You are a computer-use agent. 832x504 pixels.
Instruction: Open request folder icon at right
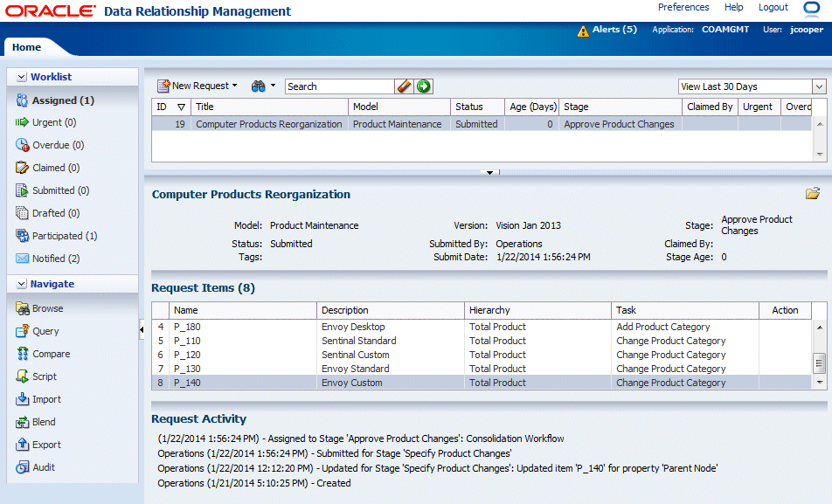tap(813, 194)
